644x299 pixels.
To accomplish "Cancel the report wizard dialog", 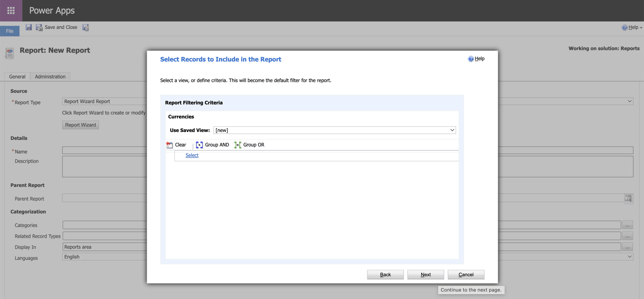I will coord(466,275).
